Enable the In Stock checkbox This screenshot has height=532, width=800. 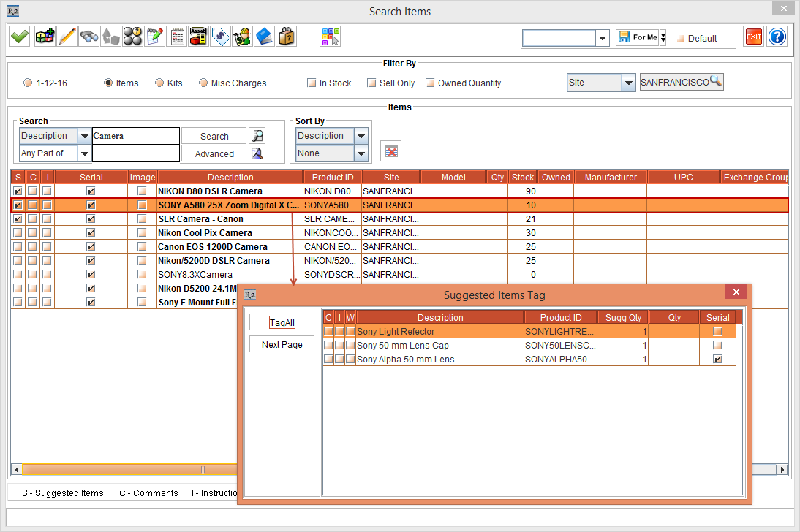click(x=312, y=83)
